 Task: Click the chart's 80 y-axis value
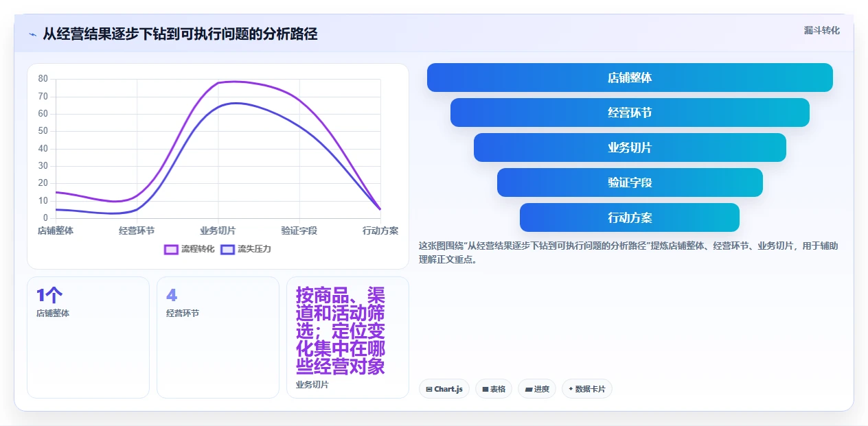click(43, 79)
